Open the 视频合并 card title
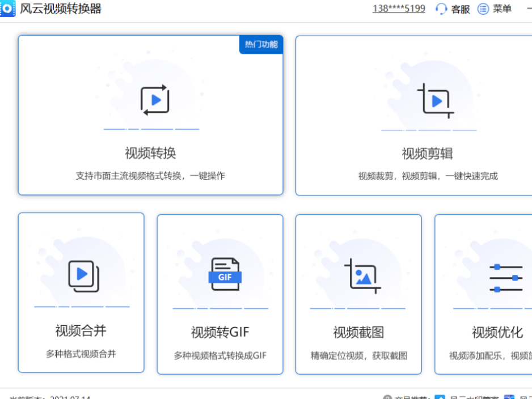This screenshot has width=532, height=399. pos(81,330)
